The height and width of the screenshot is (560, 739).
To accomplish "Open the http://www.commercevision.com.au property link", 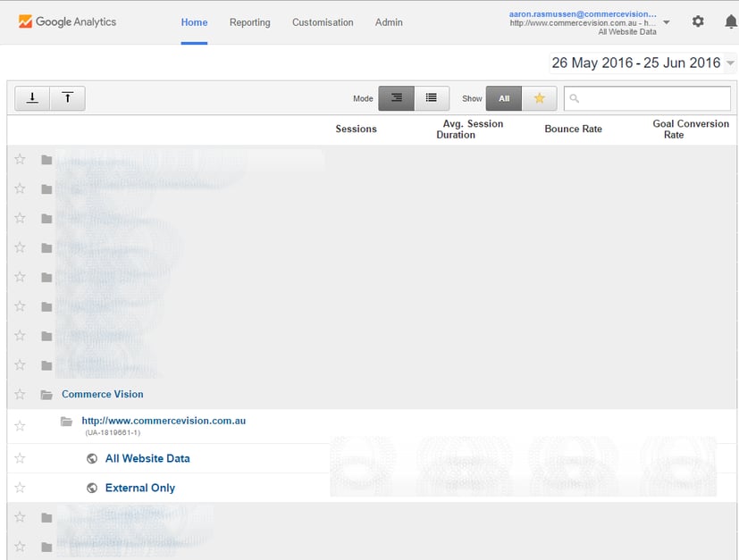I will (x=164, y=421).
